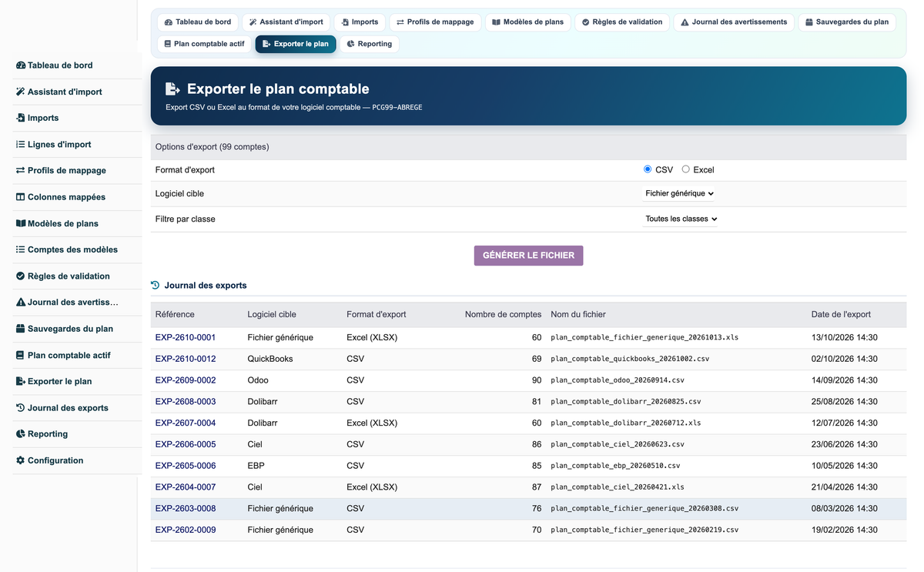Click the Reporting pie chart icon in sidebar
This screenshot has width=924, height=572.
(x=21, y=433)
